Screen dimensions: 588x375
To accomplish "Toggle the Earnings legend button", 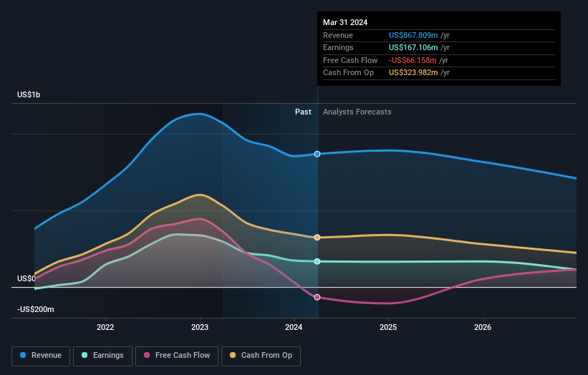I will click(x=102, y=356).
